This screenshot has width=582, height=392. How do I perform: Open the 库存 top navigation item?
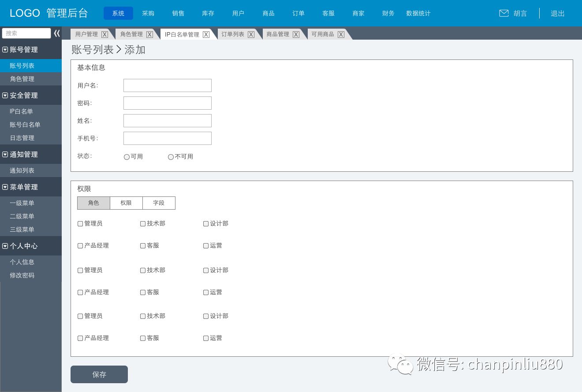pos(208,13)
